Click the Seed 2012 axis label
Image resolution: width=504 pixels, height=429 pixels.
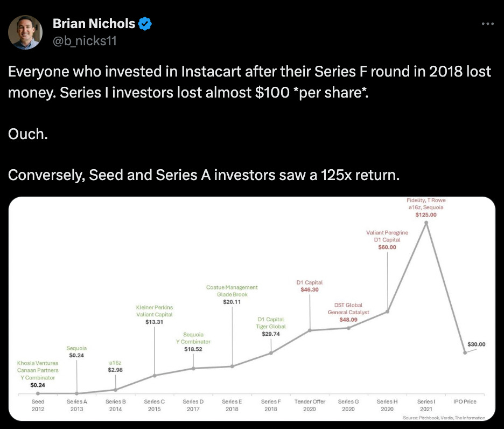pos(38,405)
